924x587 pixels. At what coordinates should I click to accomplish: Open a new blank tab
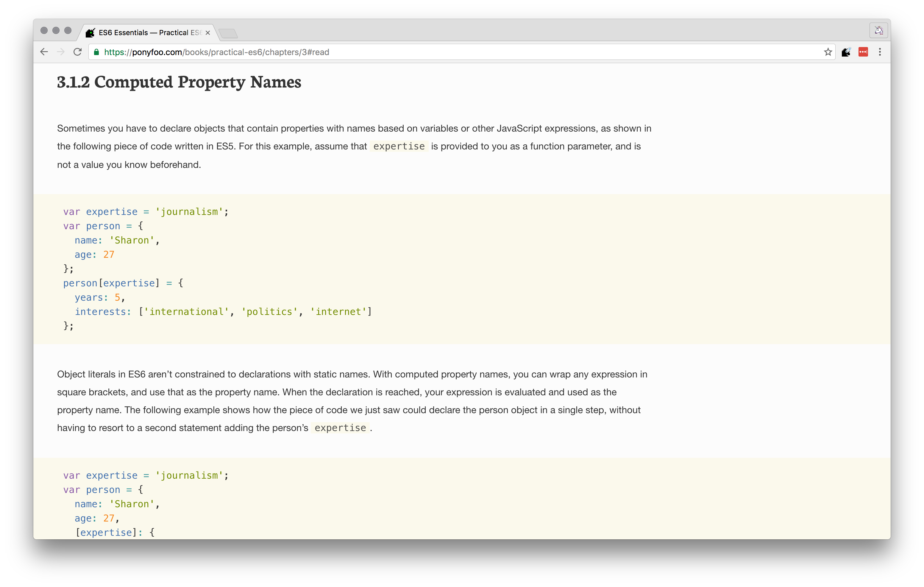point(229,33)
